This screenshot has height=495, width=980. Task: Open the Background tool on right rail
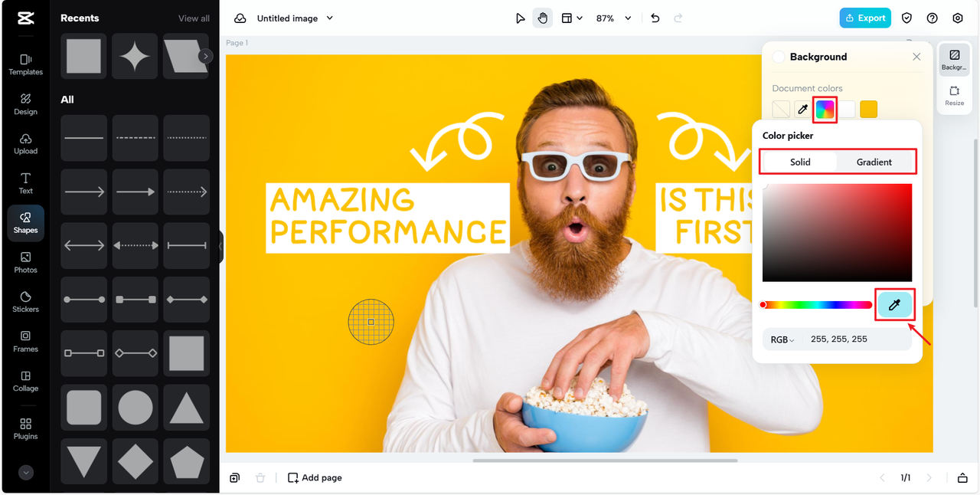click(x=954, y=60)
